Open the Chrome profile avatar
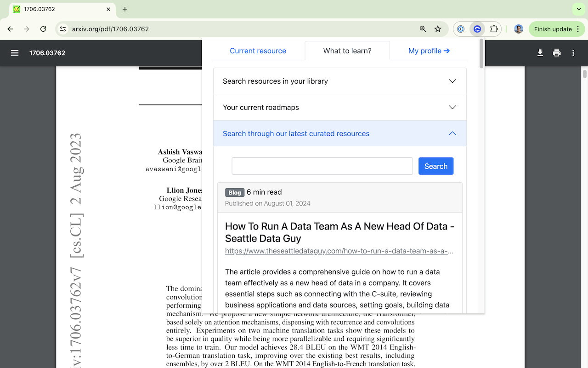This screenshot has width=588, height=368. tap(518, 29)
